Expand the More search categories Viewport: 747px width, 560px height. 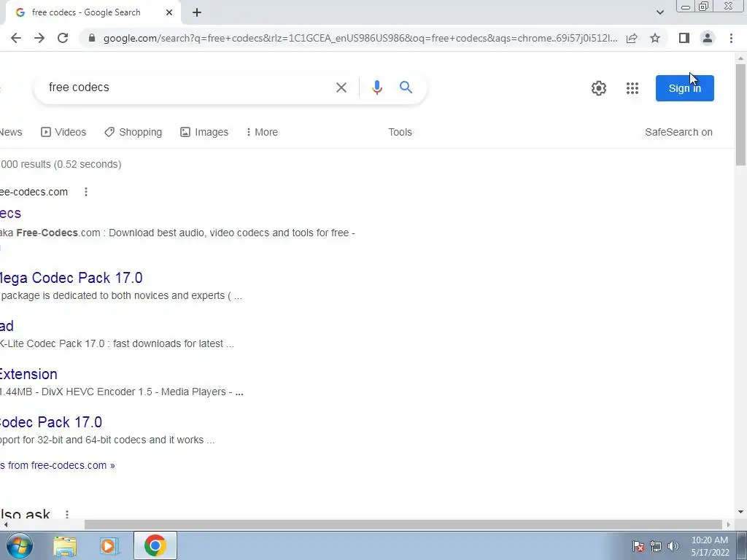[x=262, y=132]
